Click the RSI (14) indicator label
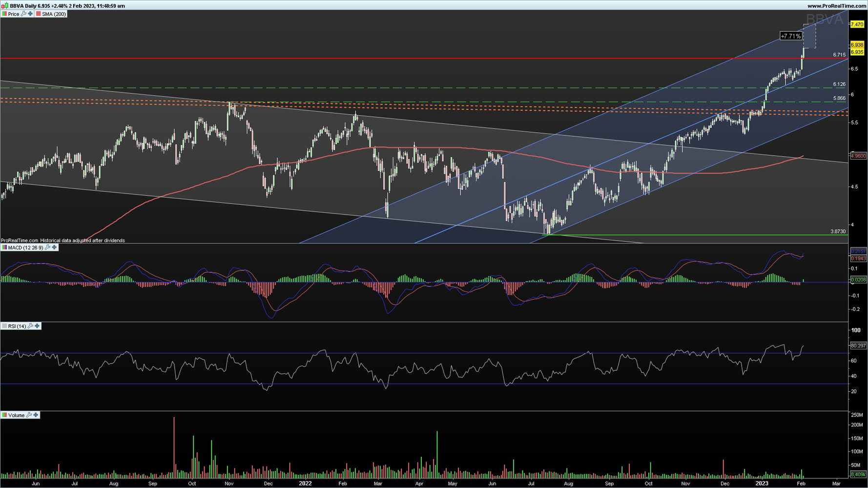Viewport: 868px width, 488px height. [x=17, y=326]
